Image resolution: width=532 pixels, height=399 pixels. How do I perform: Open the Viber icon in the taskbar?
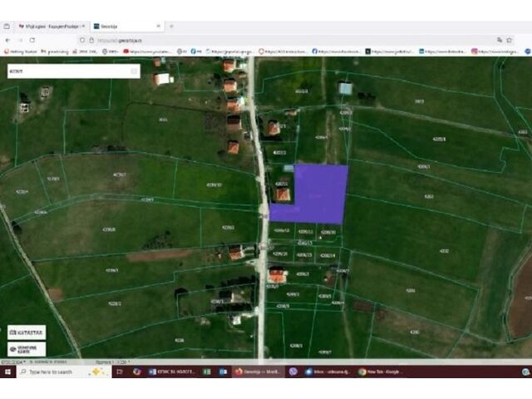tap(293, 372)
